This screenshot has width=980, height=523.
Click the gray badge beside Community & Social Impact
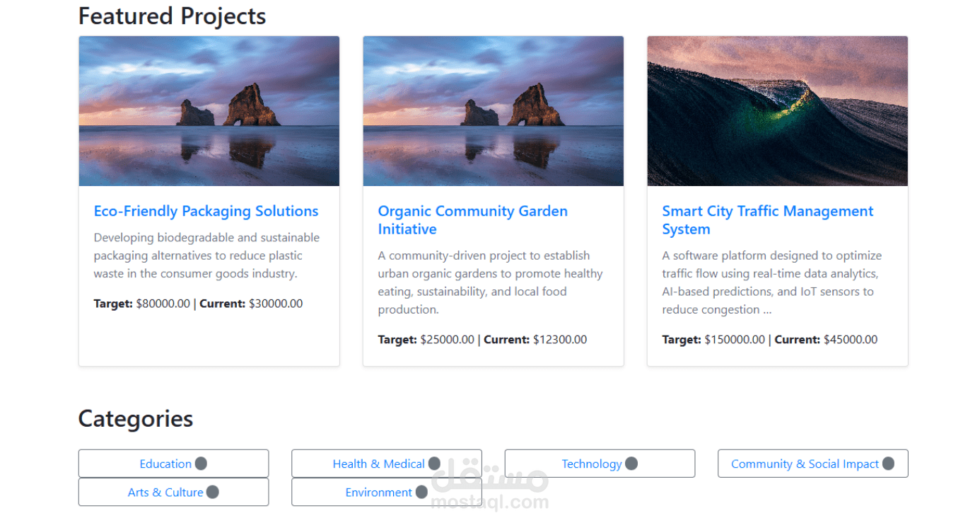pos(888,464)
